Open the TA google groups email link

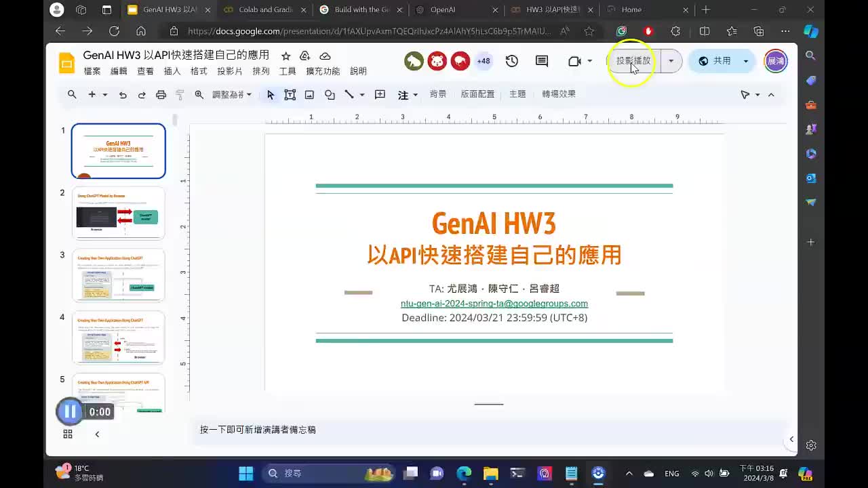(x=494, y=304)
